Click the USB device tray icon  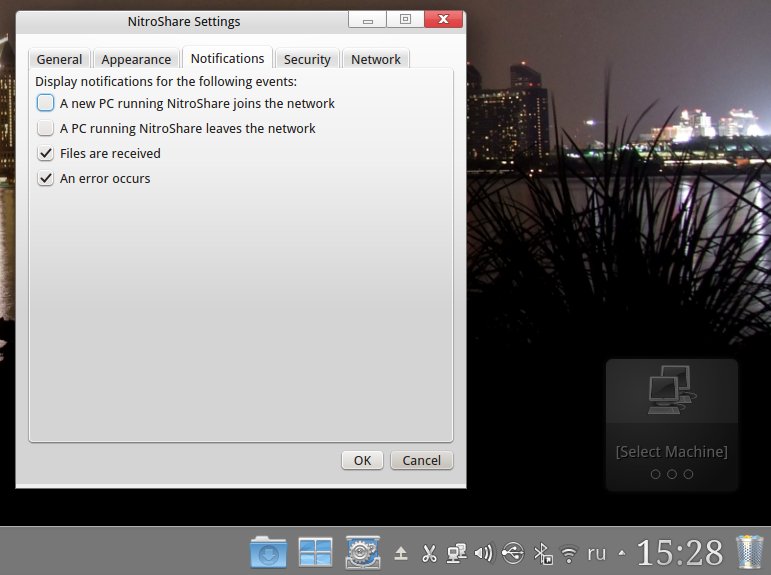coord(513,553)
